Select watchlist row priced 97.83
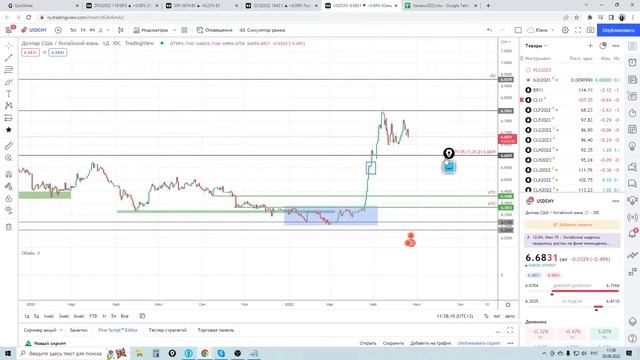Image resolution: width=640 pixels, height=360 pixels. point(571,120)
